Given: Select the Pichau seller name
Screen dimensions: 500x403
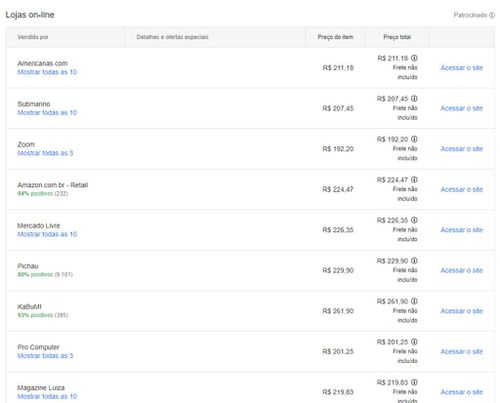Looking at the screenshot, I should (x=28, y=266).
